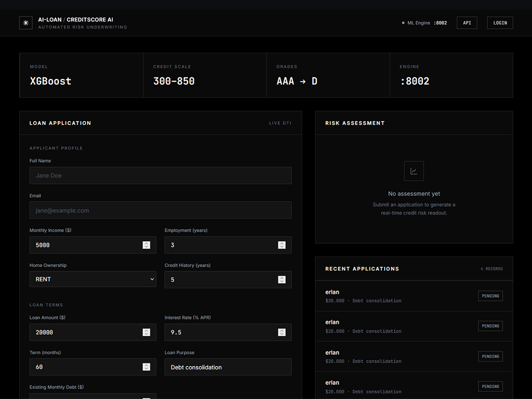This screenshot has height=399, width=532.
Task: Click the Credit History spinner control
Action: 282,280
